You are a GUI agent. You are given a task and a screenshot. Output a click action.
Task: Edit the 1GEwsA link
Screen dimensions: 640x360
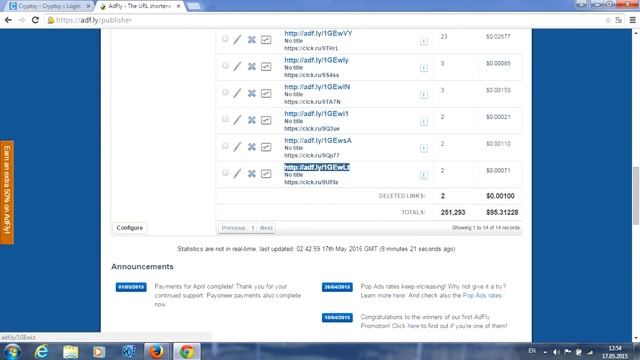click(237, 147)
